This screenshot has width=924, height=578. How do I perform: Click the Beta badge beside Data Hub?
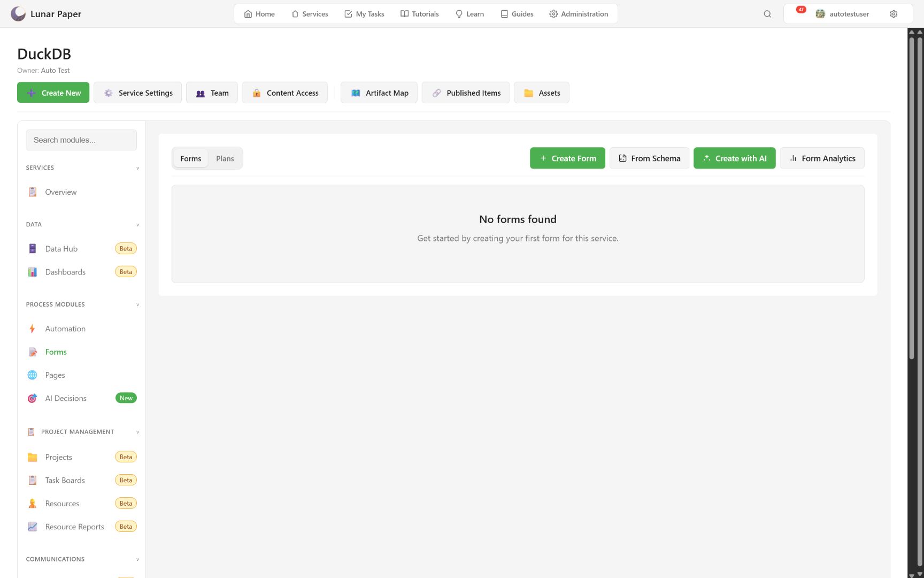pos(126,249)
